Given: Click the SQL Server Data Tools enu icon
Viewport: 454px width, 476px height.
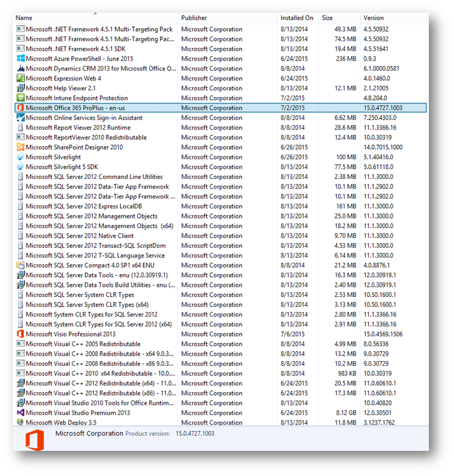Looking at the screenshot, I should click(x=20, y=275).
